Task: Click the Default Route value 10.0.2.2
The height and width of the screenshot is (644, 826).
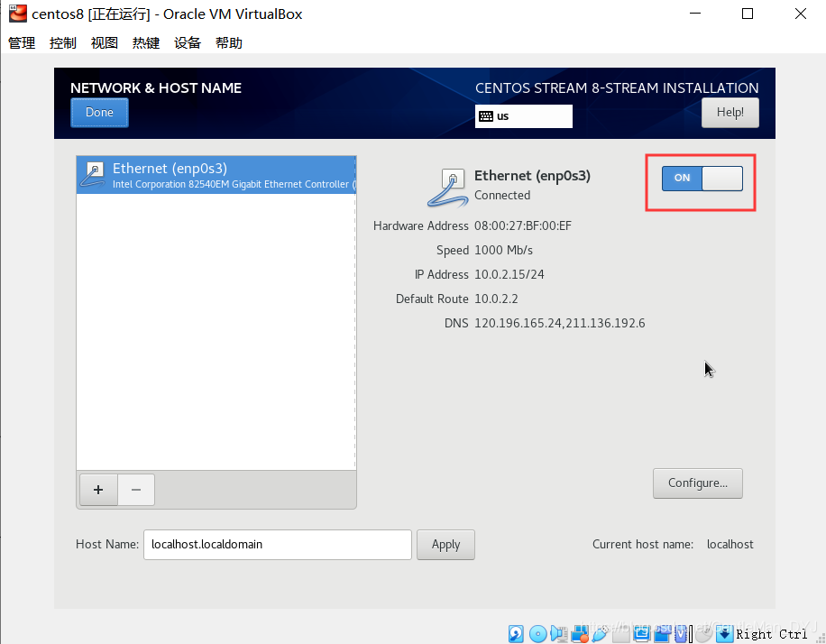Action: pos(496,299)
